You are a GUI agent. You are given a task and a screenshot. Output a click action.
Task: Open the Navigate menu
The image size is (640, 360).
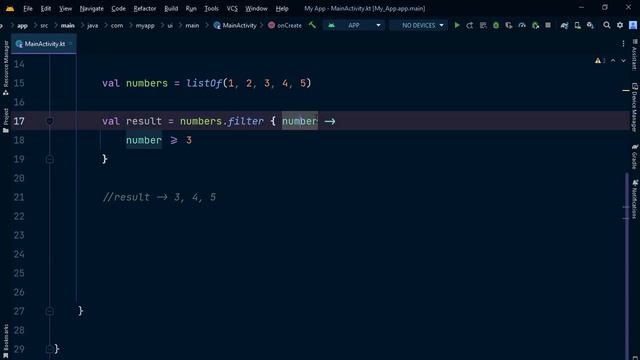point(91,9)
